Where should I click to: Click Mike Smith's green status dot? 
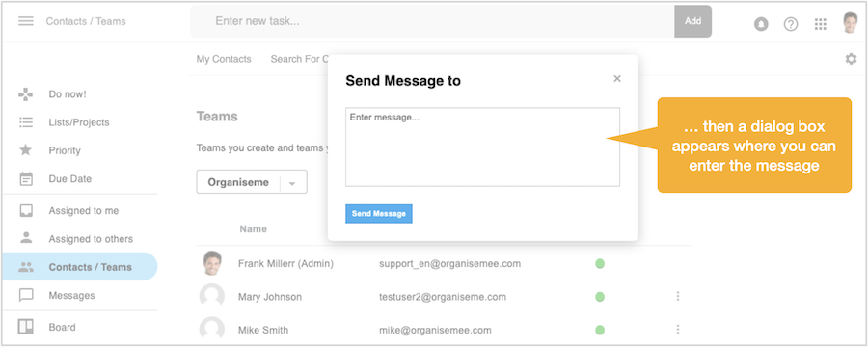point(600,331)
